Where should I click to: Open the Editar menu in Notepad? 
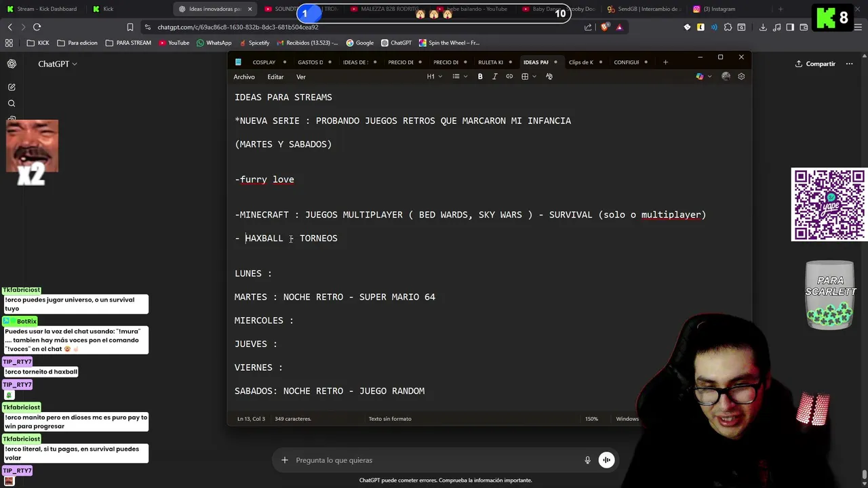[x=275, y=77]
